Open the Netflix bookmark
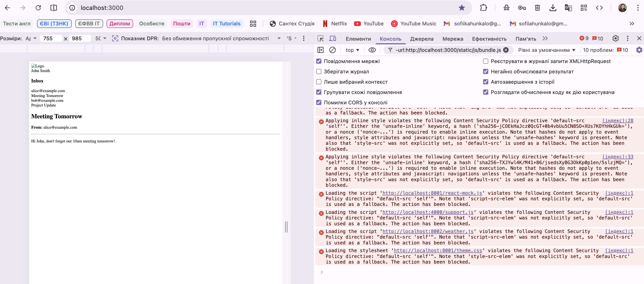Image resolution: width=644 pixels, height=284 pixels. (335, 23)
